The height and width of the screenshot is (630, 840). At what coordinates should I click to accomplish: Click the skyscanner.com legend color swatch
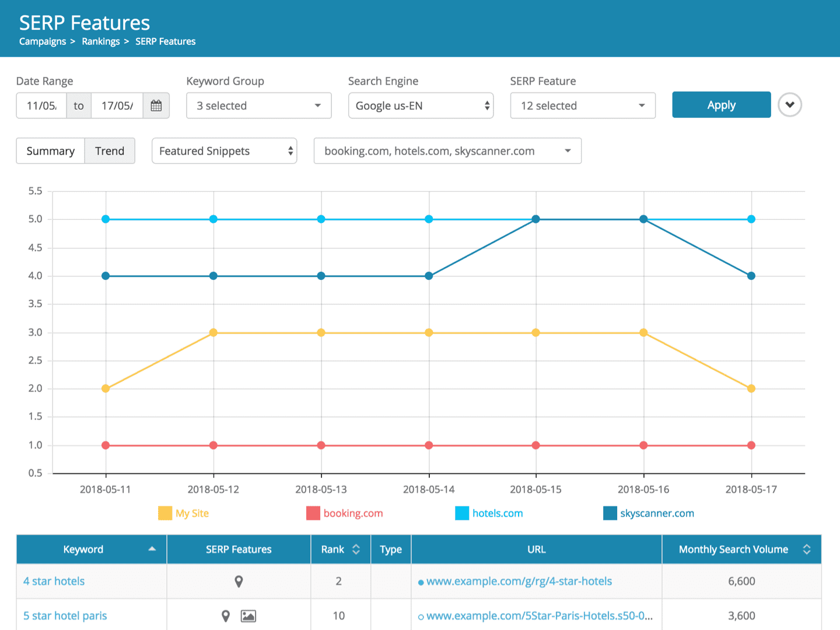click(x=610, y=513)
